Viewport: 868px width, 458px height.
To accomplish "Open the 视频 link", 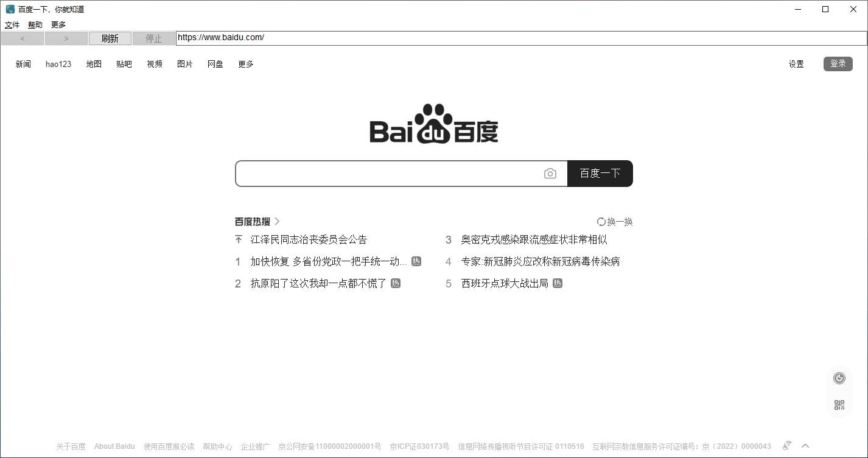I will tap(155, 64).
